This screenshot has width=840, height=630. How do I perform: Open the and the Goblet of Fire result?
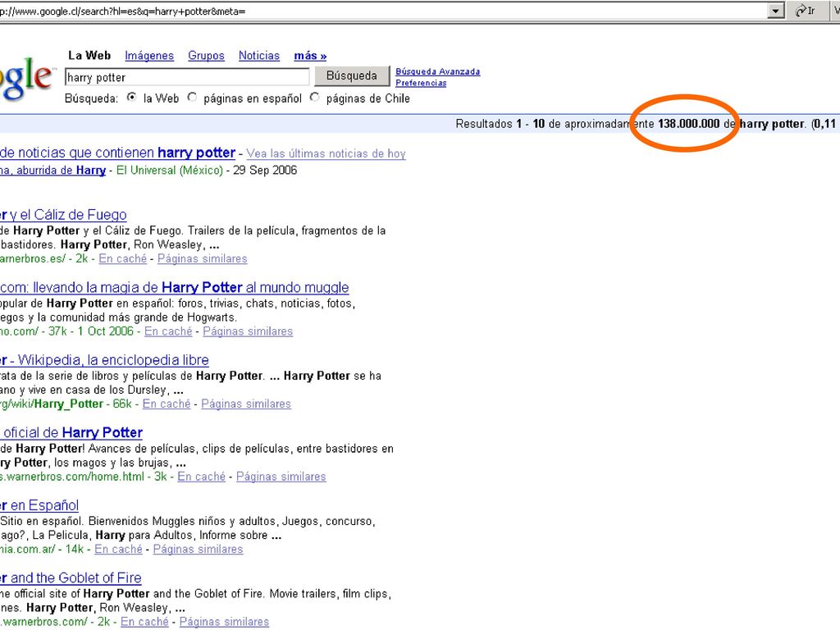tap(71, 578)
